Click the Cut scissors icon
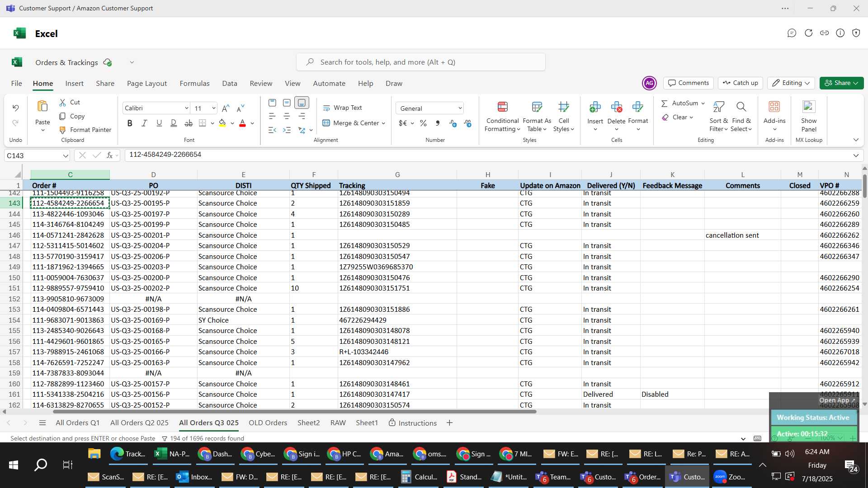The width and height of the screenshot is (868, 488). tap(62, 103)
